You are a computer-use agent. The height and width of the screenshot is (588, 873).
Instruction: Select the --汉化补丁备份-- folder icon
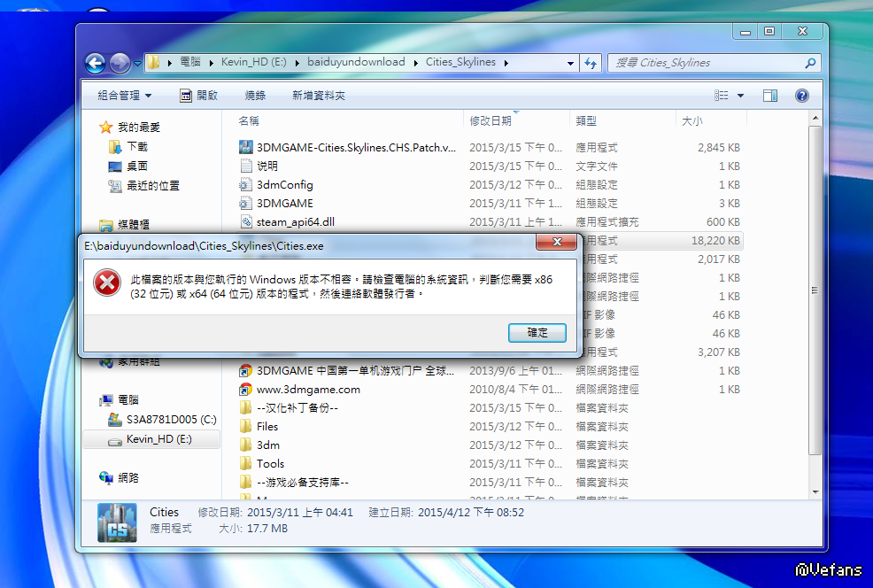(245, 407)
